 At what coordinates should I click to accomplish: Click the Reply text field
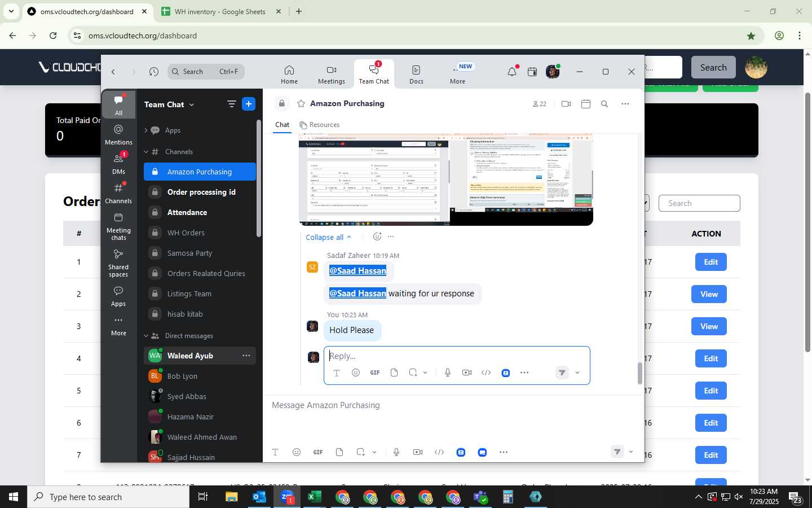coord(457,356)
